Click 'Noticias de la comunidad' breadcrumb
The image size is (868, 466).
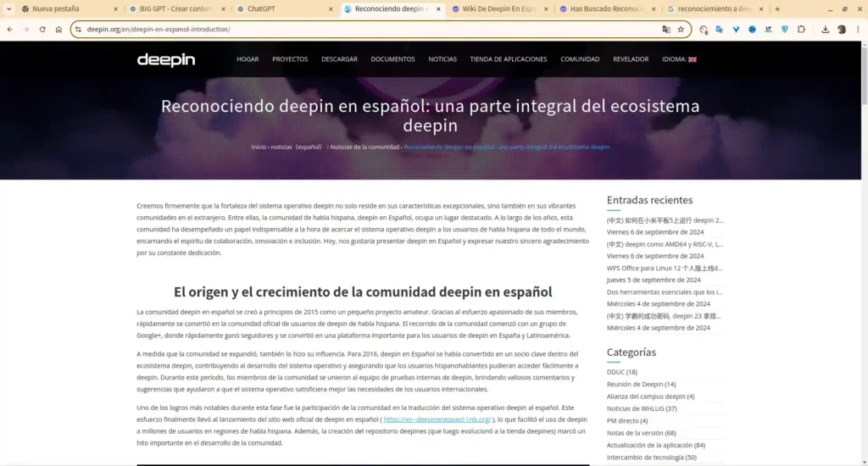(x=364, y=147)
